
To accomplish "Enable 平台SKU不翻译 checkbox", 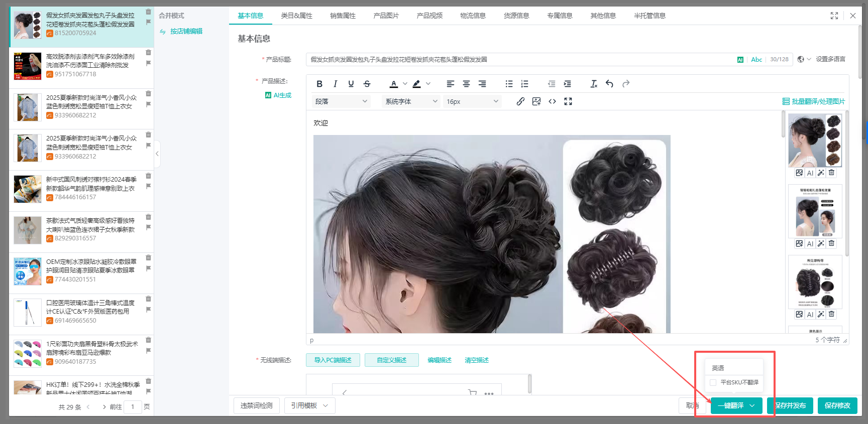I will 713,382.
